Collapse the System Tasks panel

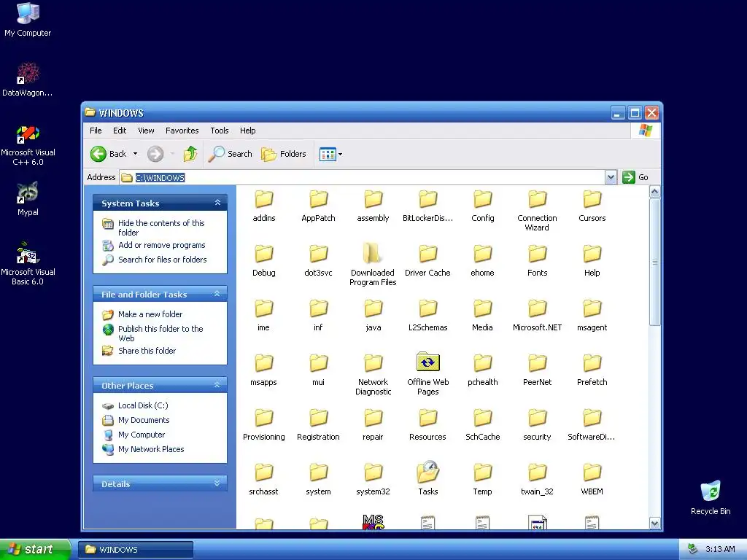pyautogui.click(x=217, y=203)
